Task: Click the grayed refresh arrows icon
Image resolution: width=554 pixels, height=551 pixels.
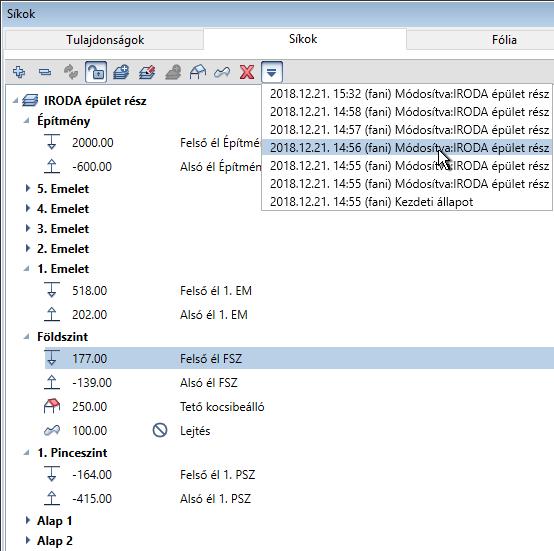Action: click(71, 72)
